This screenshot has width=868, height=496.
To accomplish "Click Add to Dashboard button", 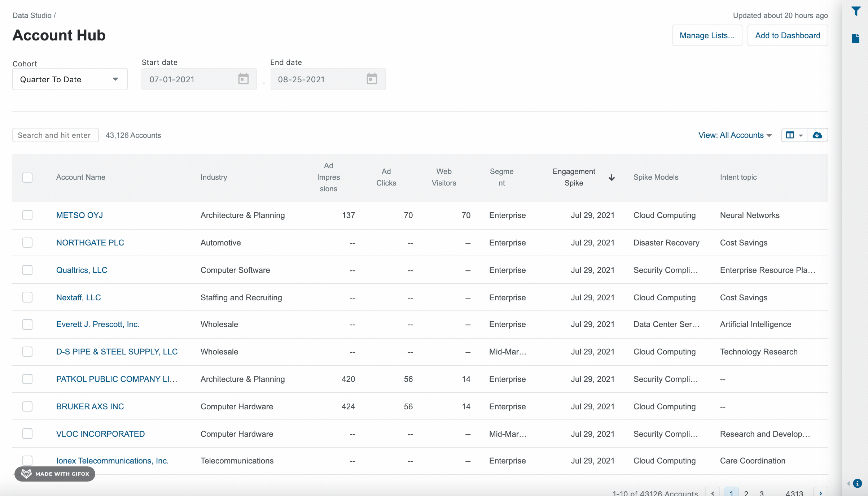I will [x=788, y=35].
